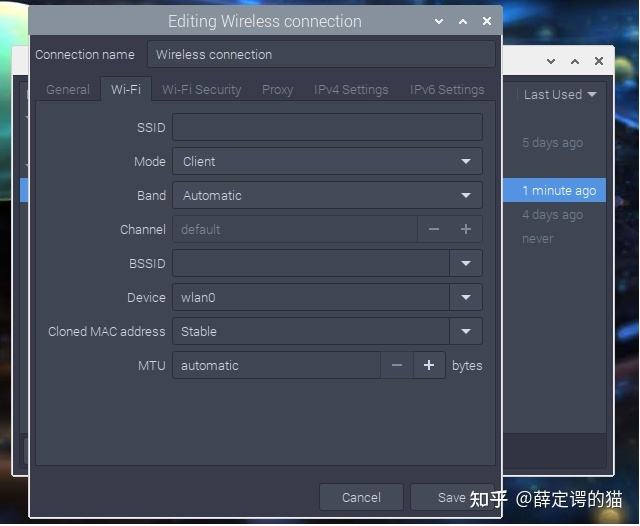Select the 'never' used connection entry

point(538,238)
